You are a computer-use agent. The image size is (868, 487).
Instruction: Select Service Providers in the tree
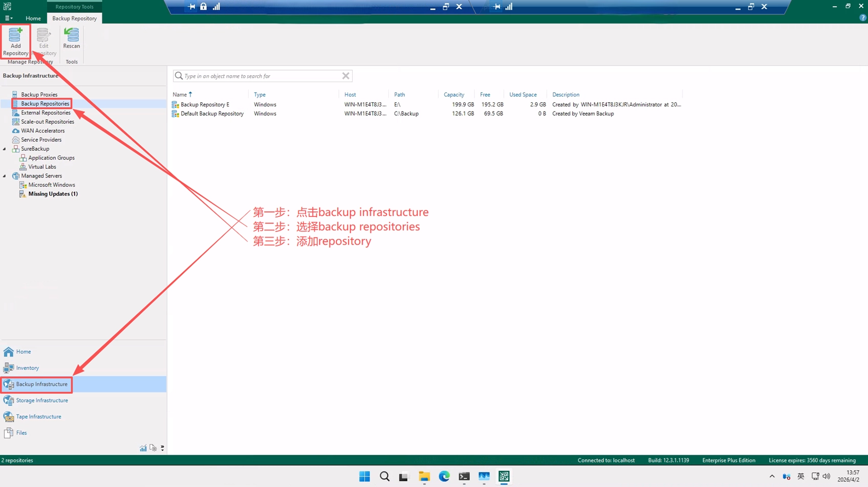(41, 140)
